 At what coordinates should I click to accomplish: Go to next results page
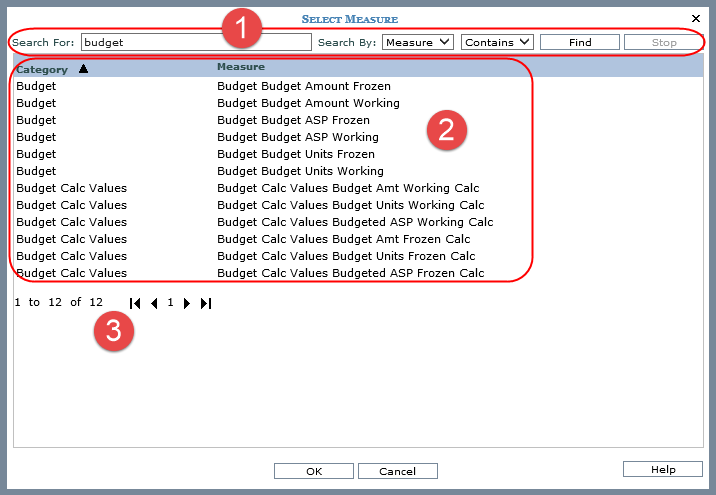(x=187, y=303)
